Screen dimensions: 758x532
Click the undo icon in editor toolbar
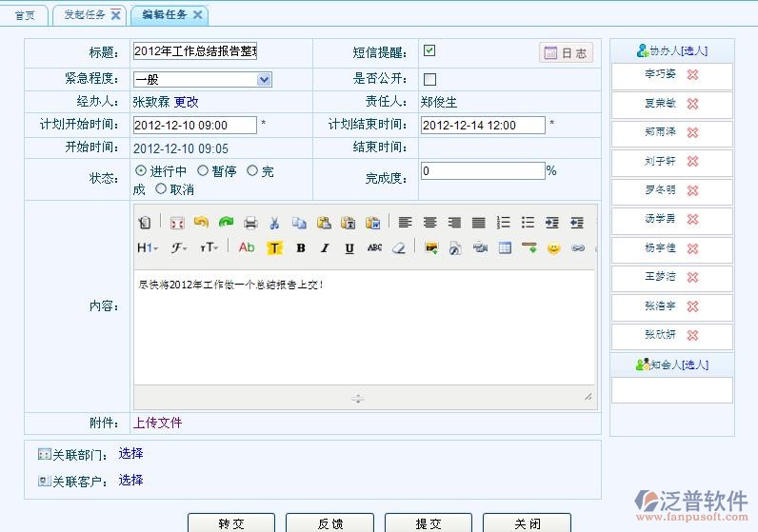201,223
